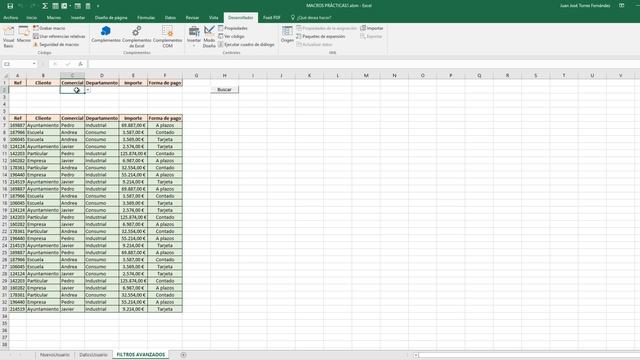This screenshot has height=360, width=640.
Task: Click cell Ayuntamiento in row 7
Action: pyautogui.click(x=43, y=125)
